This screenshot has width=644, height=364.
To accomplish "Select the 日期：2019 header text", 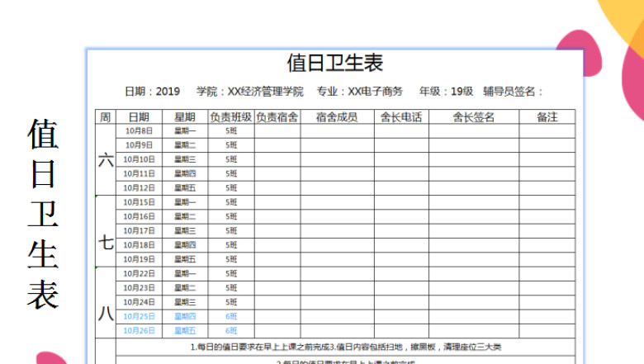I will pyautogui.click(x=153, y=91).
